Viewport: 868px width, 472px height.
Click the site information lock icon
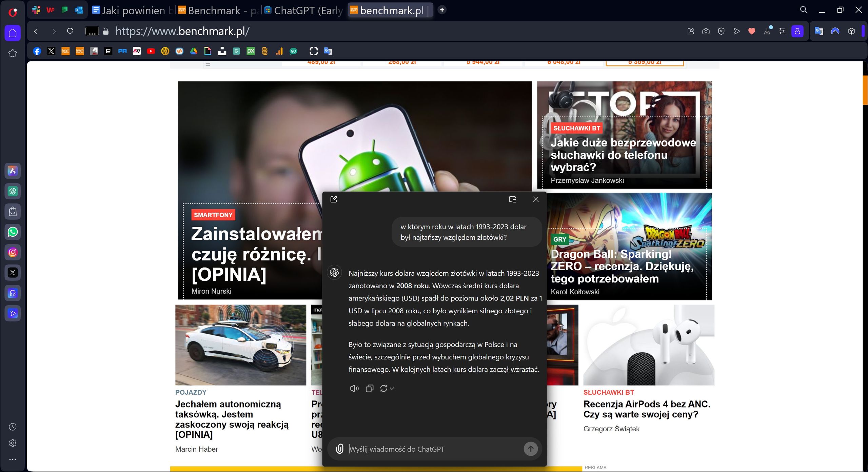(106, 32)
